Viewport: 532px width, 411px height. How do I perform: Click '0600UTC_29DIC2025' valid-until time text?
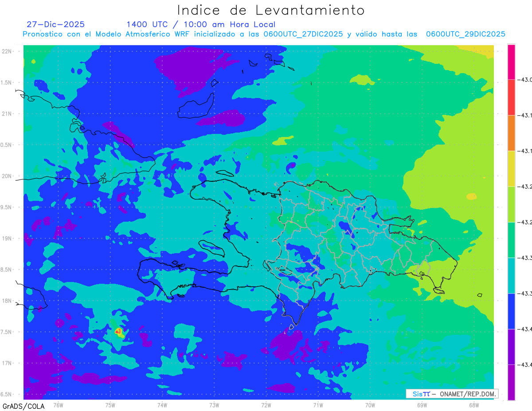pyautogui.click(x=465, y=34)
